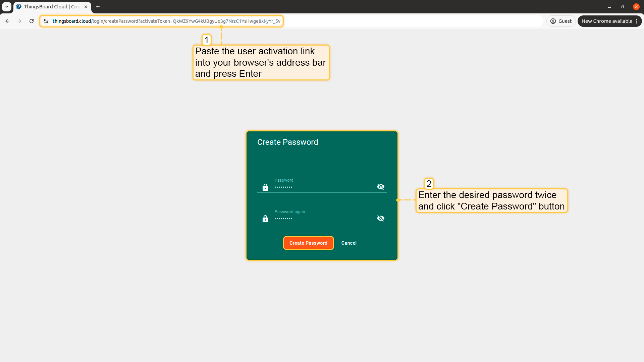Click the lock icon beside Password again field
The height and width of the screenshot is (362, 644).
click(x=265, y=219)
